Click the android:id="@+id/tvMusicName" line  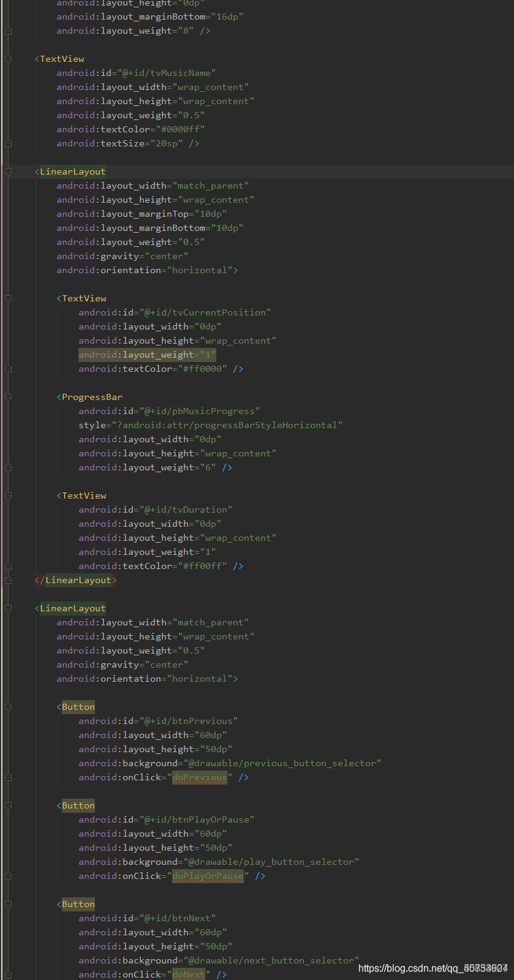136,73
